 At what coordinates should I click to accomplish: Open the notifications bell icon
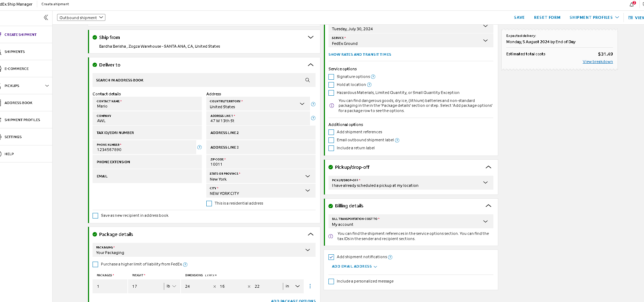pyautogui.click(x=632, y=4)
